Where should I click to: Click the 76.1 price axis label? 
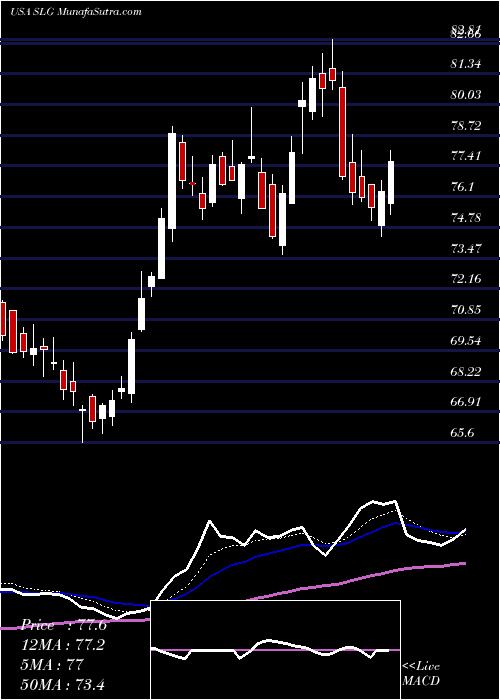click(462, 187)
